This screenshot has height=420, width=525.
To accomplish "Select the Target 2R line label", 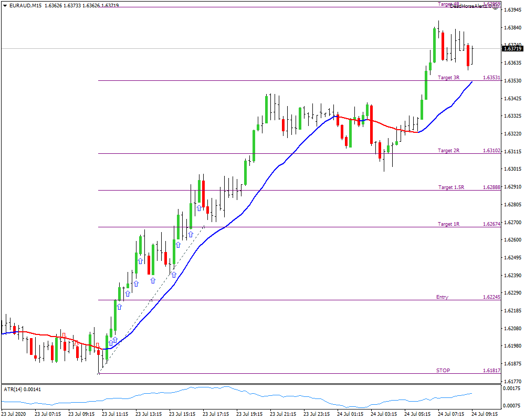I will tap(449, 151).
